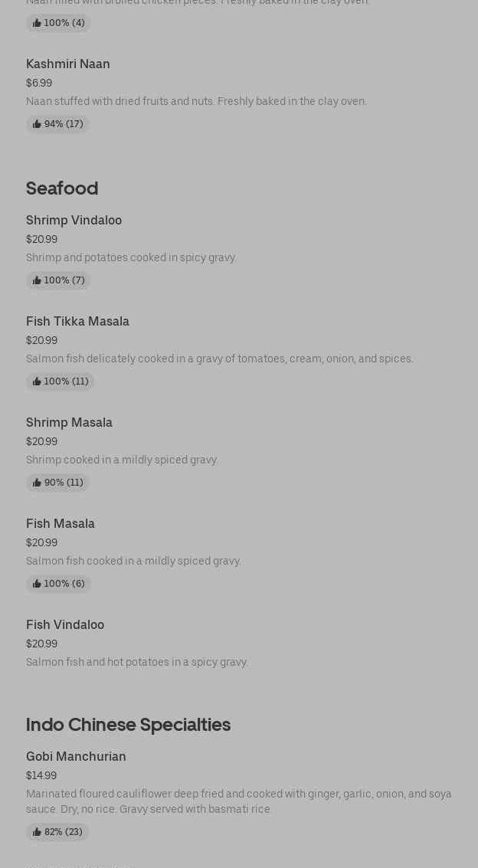
Task: Open the Kashmiri Naan menu item
Action: pyautogui.click(x=68, y=64)
